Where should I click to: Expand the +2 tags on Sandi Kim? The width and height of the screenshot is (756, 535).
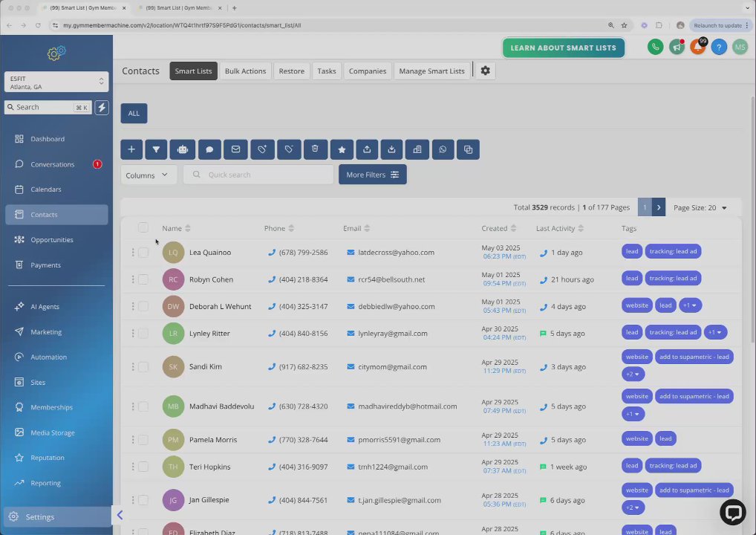(x=633, y=374)
